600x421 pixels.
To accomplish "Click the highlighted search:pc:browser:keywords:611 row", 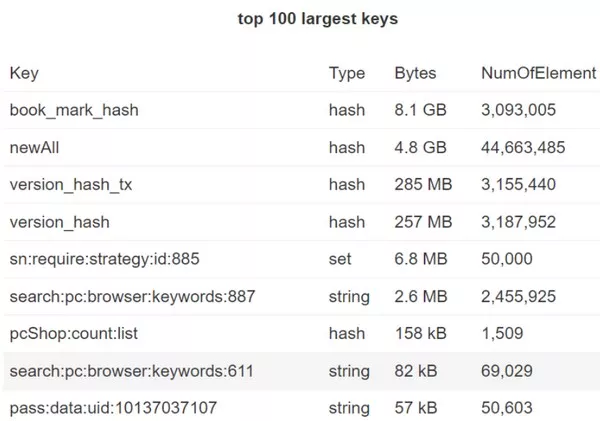I will [x=302, y=371].
